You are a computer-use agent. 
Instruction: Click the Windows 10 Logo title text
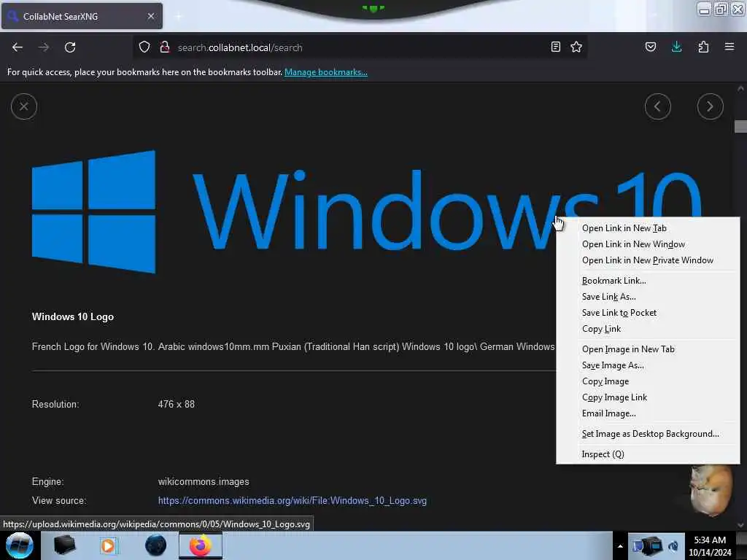tap(73, 316)
